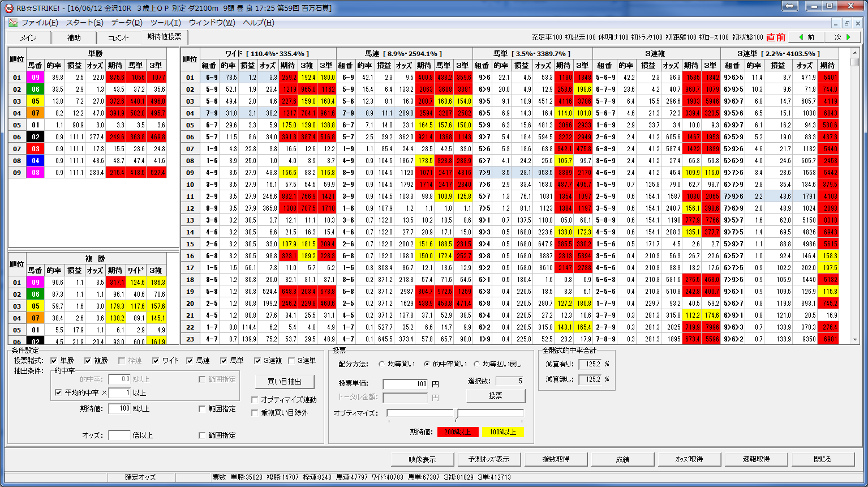Image resolution: width=868 pixels, height=487 pixels.
Task: Go to previous race with 前 button
Action: click(806, 37)
